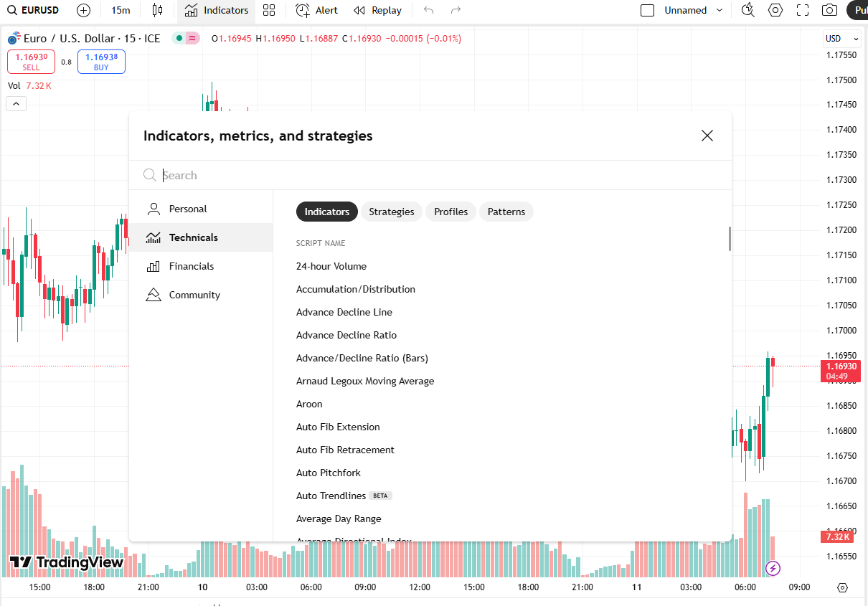Click the 7.32K volume axis label
The height and width of the screenshot is (606, 868).
pos(837,536)
